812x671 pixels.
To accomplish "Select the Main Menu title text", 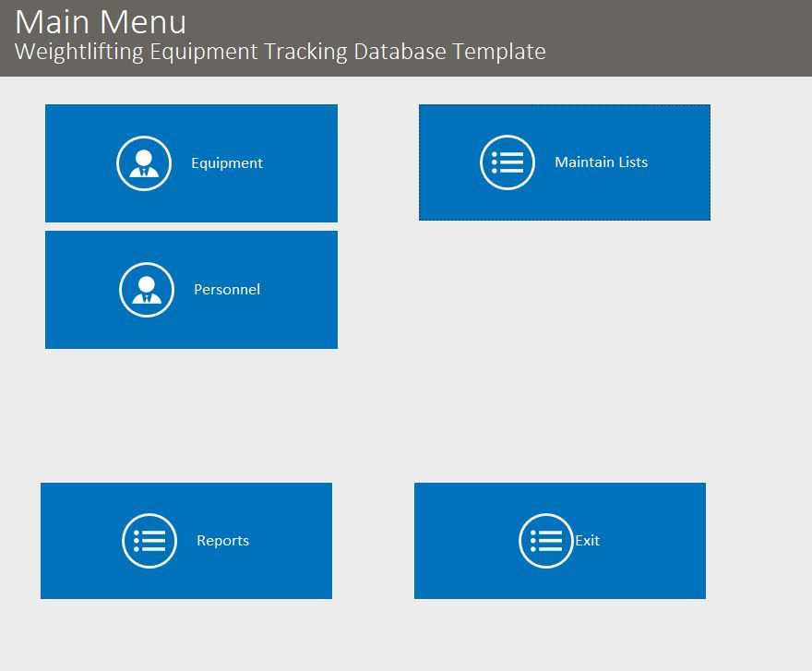I will [x=101, y=22].
